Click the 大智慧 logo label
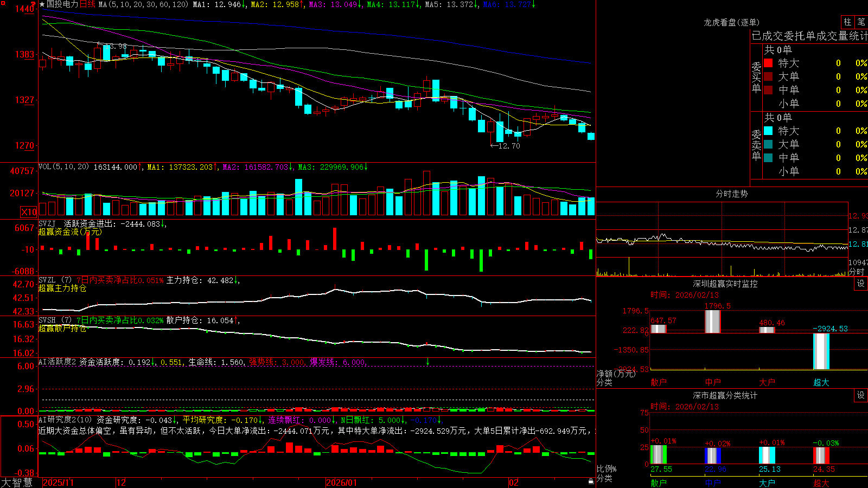868x488 pixels. point(17,483)
